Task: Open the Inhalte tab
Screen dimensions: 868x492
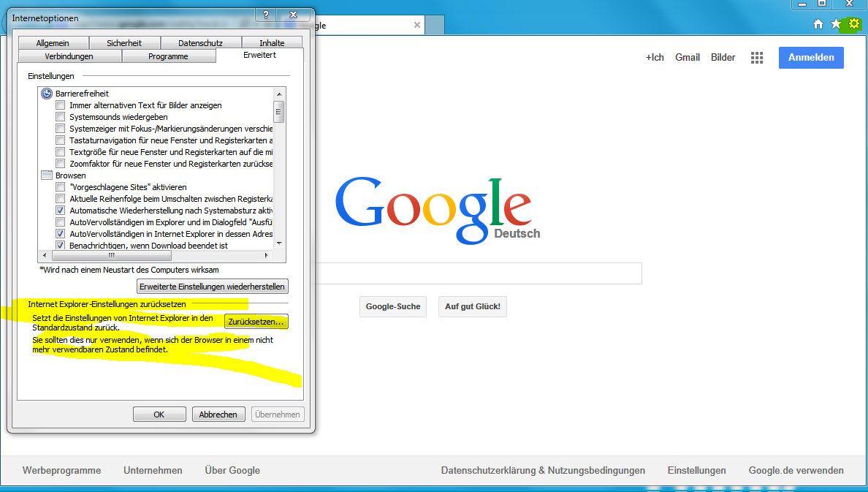Action: coord(273,42)
